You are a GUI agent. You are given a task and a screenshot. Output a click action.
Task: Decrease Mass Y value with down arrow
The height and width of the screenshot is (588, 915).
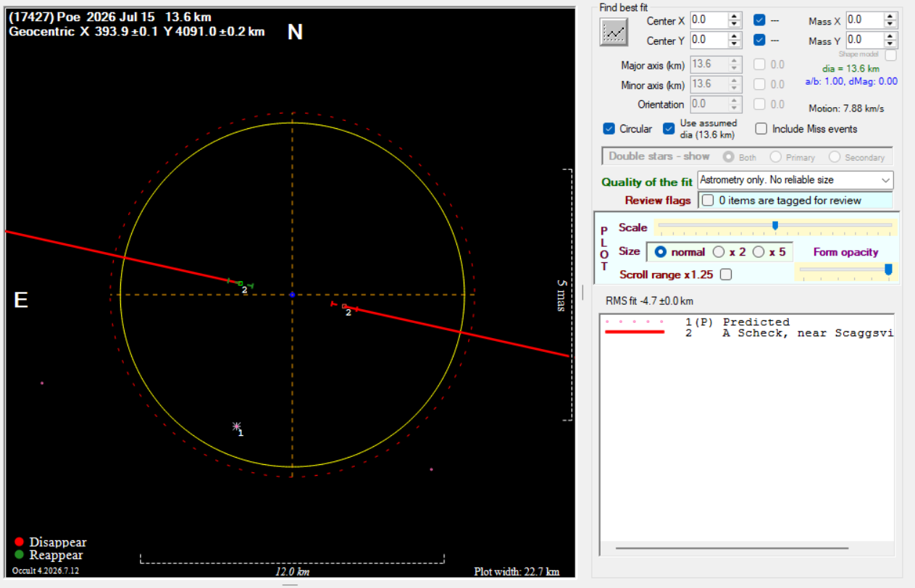coord(890,44)
